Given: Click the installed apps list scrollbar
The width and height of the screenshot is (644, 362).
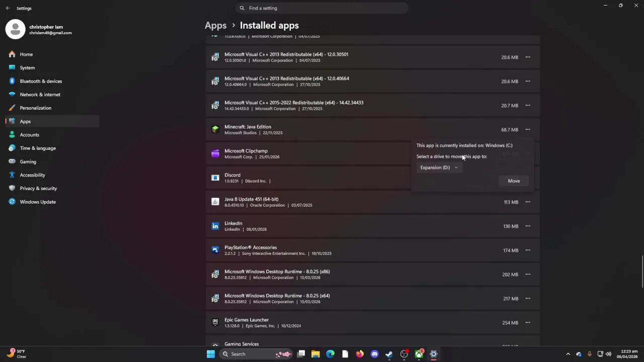Looking at the screenshot, I should (x=642, y=272).
